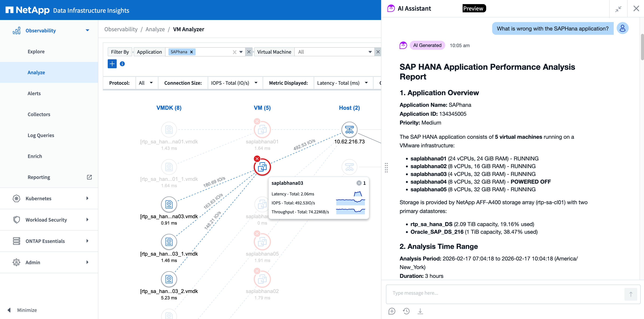Open the Metric Displayed Latency dropdown

point(342,83)
